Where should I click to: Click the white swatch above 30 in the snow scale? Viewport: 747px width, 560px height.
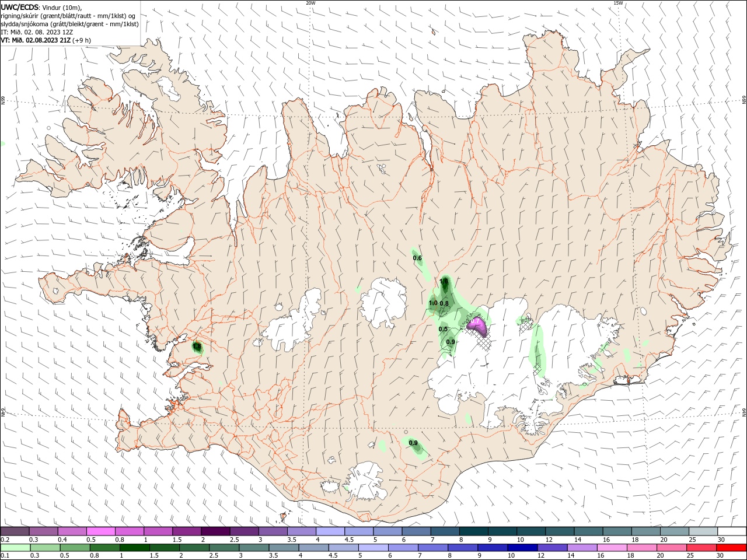(732, 531)
